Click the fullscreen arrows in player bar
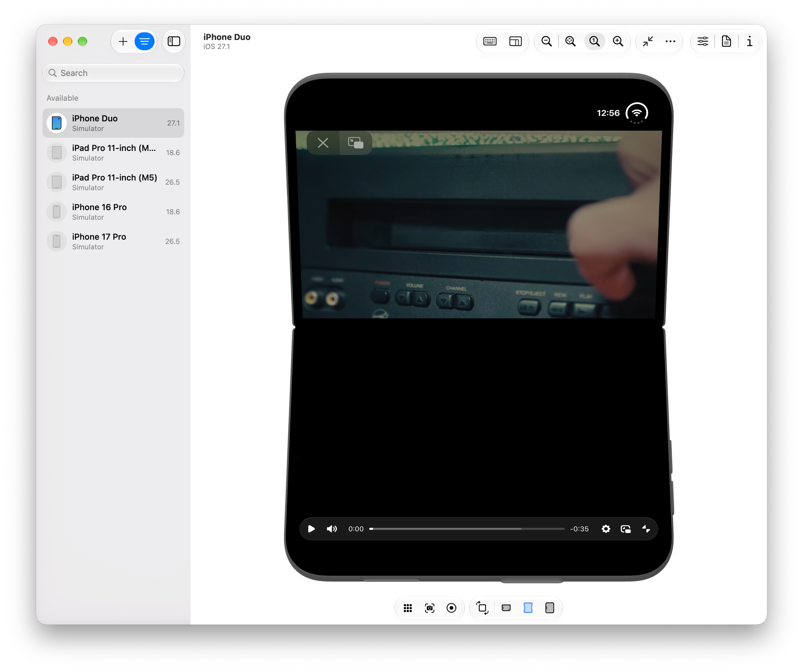The height and width of the screenshot is (672, 803). 646,529
